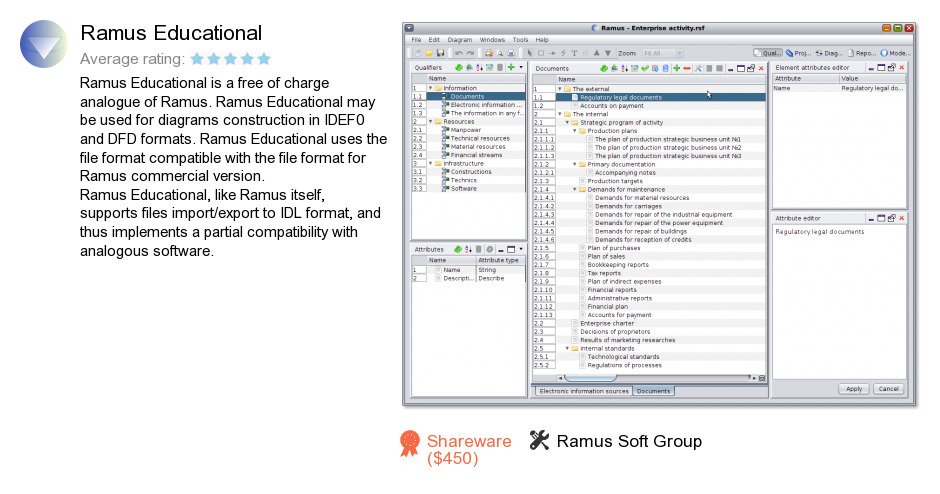Select the cursor pointer tool
This screenshot has width=940, height=494.
point(530,53)
